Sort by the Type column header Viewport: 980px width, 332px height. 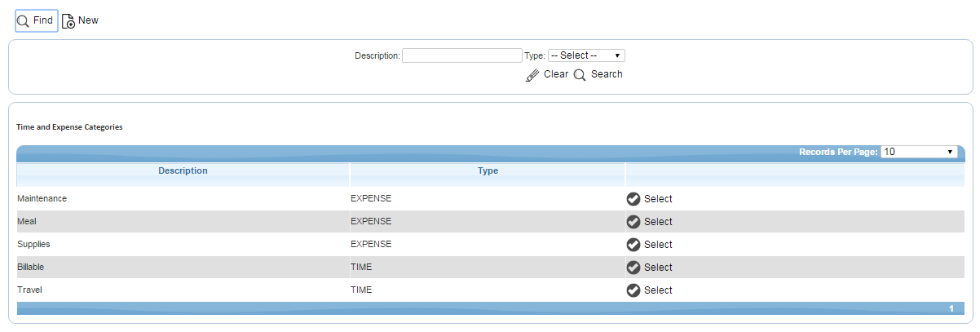488,171
